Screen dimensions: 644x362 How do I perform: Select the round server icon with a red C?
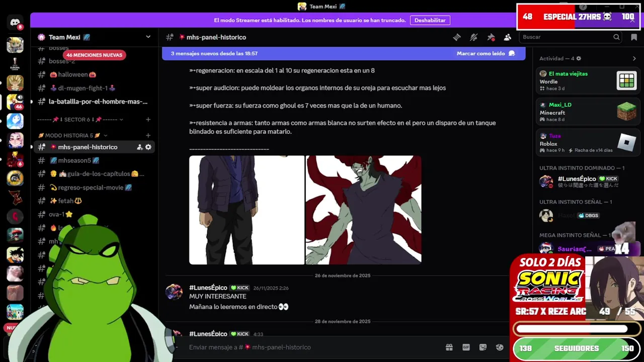coord(15,216)
